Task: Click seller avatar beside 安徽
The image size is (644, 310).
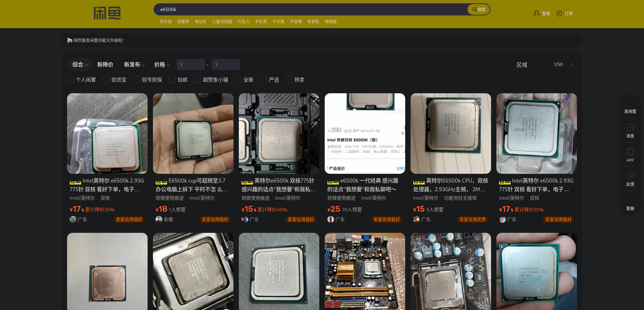Action: coord(159,219)
